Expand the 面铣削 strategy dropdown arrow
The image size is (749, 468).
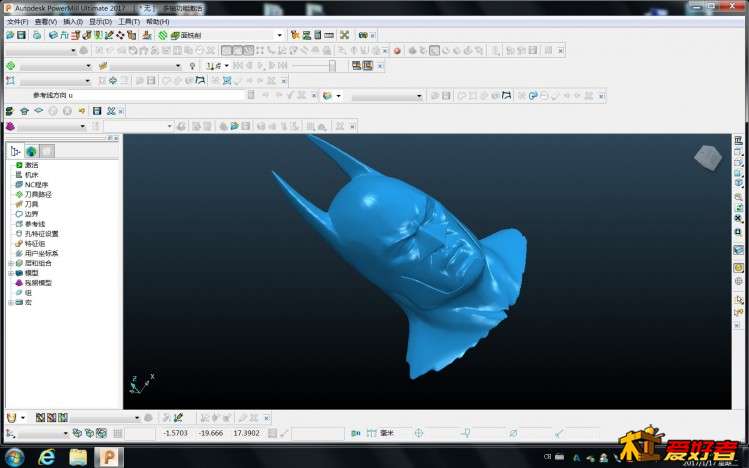(x=280, y=35)
